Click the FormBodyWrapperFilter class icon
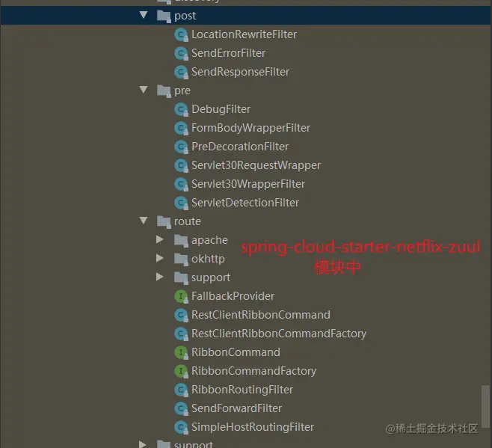 point(182,128)
